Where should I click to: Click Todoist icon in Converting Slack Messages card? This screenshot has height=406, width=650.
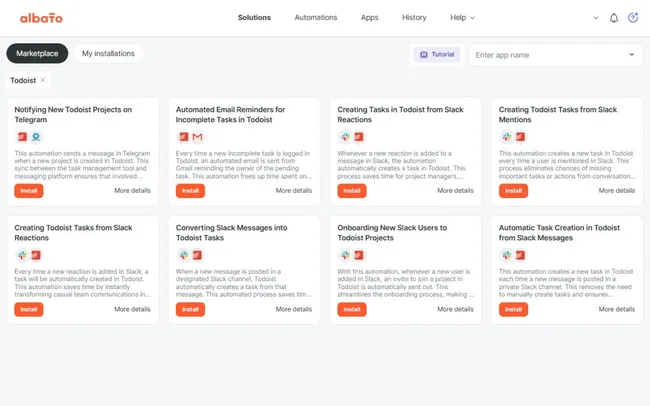point(198,255)
